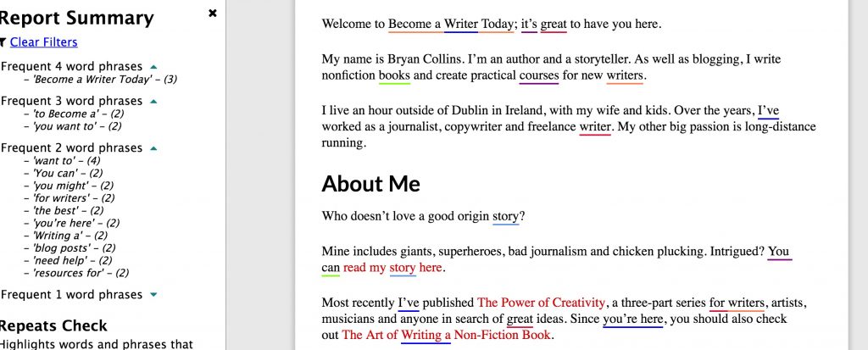
Task: Click 'Frequent 2 word phrases' label
Action: pyautogui.click(x=71, y=147)
